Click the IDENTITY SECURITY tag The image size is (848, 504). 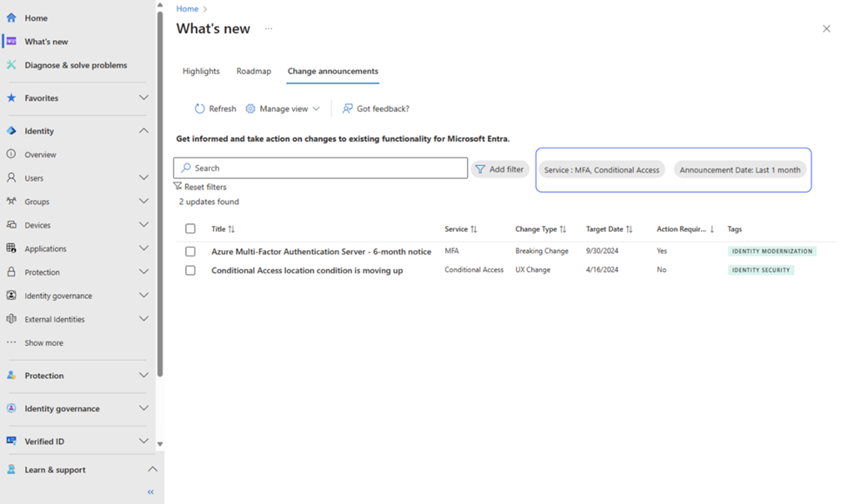(761, 270)
